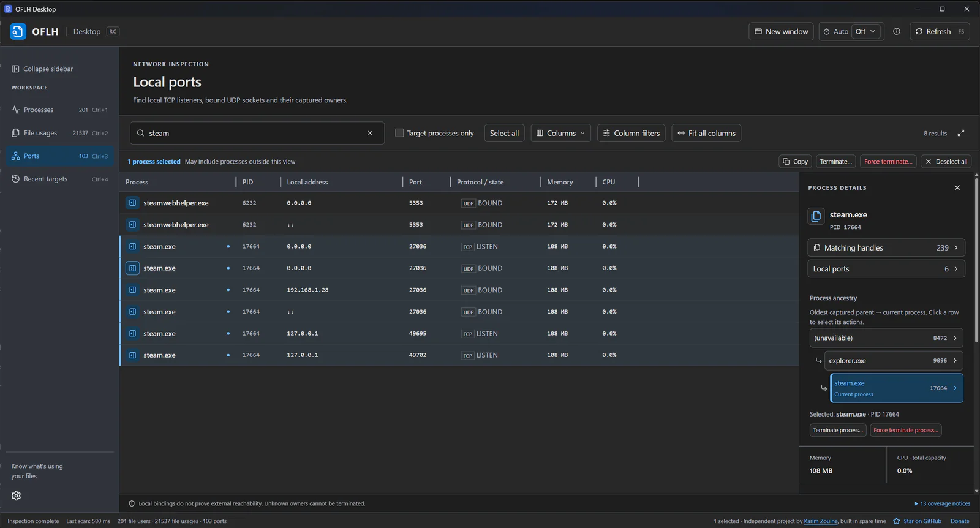Click Deselect all button

946,162
